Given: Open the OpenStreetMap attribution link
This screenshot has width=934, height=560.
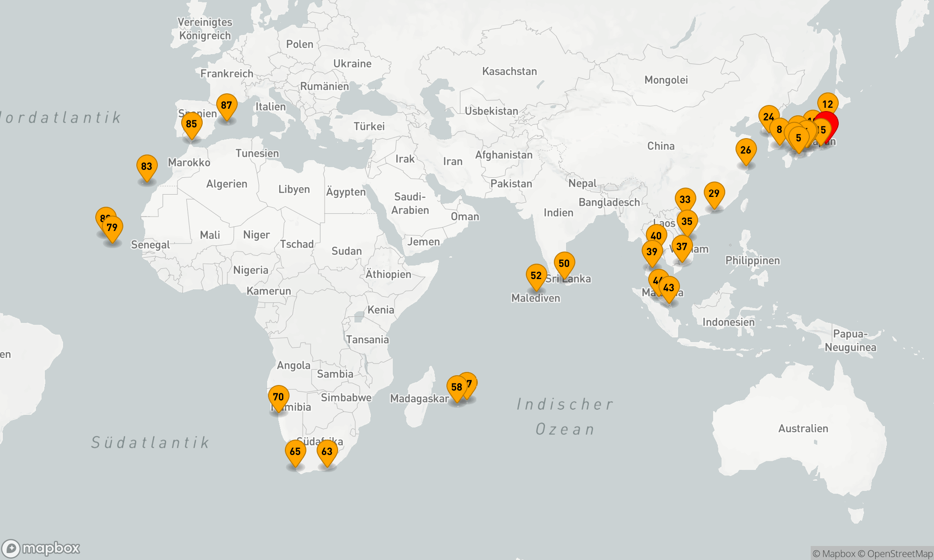Looking at the screenshot, I should click(899, 554).
